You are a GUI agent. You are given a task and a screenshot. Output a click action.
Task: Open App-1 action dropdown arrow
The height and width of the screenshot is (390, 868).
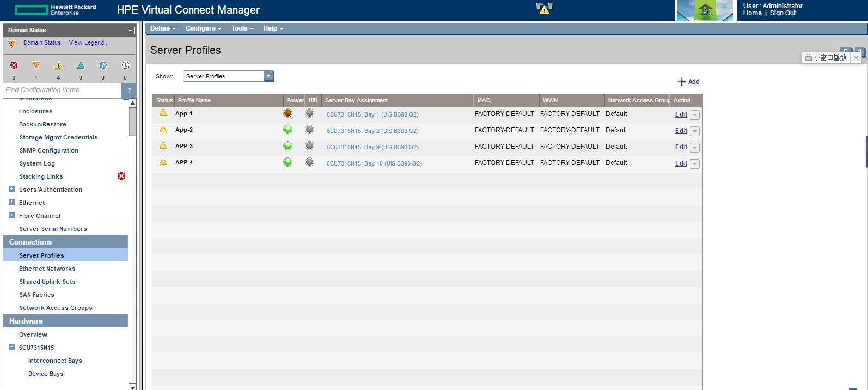(695, 115)
